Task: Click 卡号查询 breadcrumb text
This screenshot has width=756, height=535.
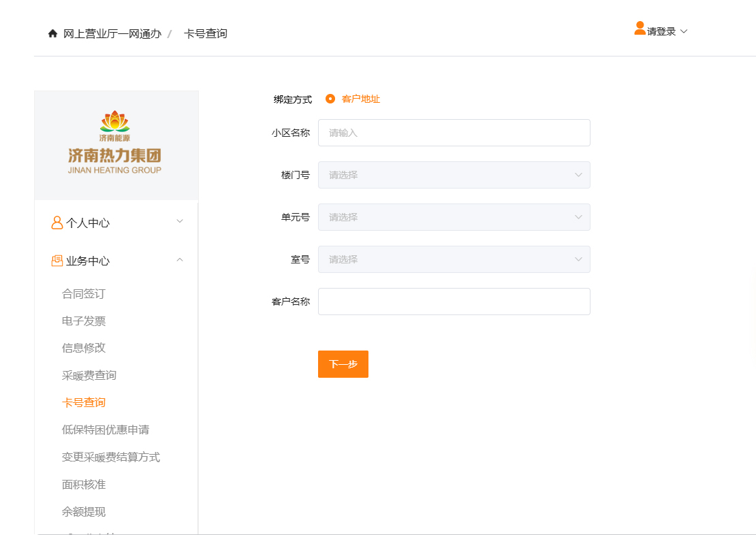Action: click(206, 34)
